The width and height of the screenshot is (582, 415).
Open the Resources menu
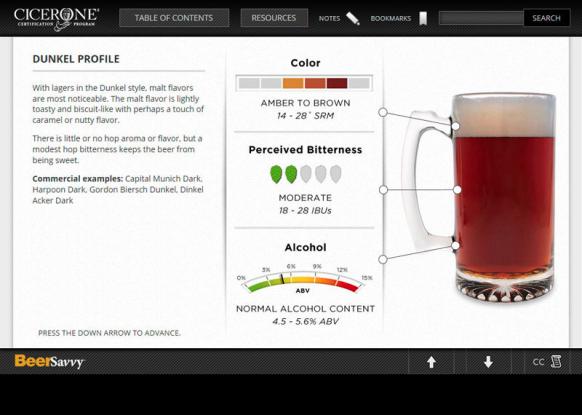[274, 18]
